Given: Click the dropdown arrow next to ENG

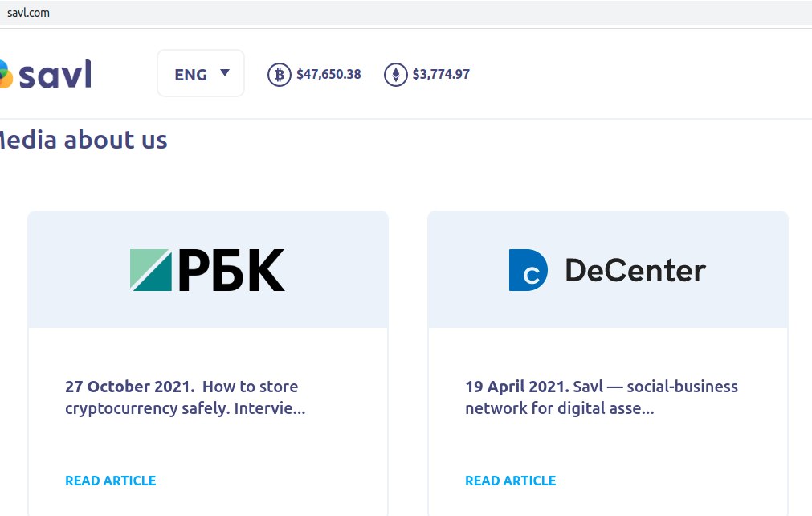Looking at the screenshot, I should point(225,73).
